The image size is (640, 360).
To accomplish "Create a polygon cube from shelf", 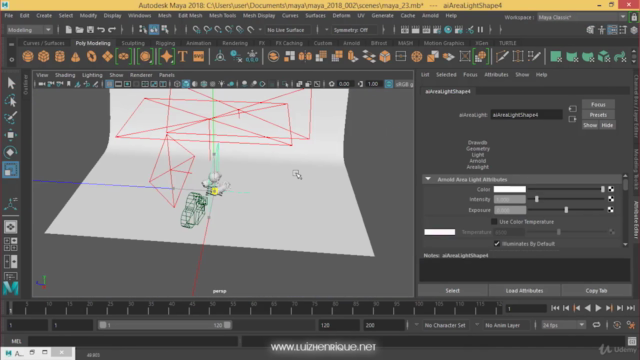I will [44, 56].
